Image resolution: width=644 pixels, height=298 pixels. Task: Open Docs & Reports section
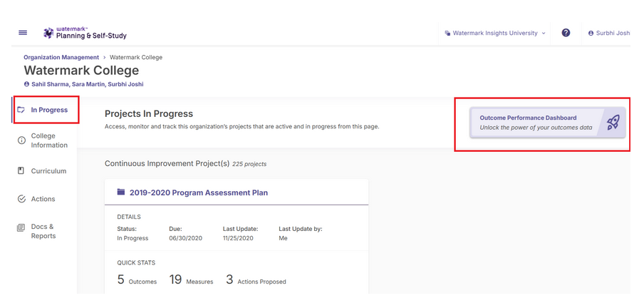[45, 232]
